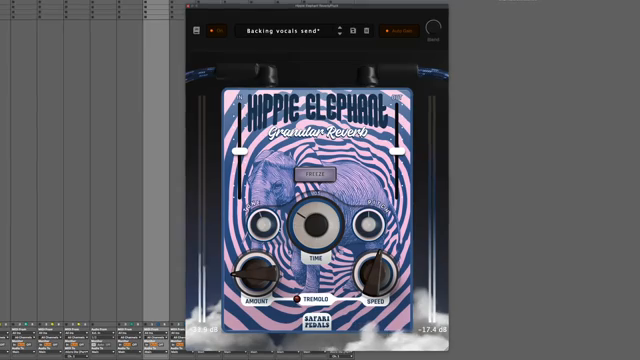This screenshot has width=640, height=360.
Task: Click the Tone knob
Action: point(264,224)
